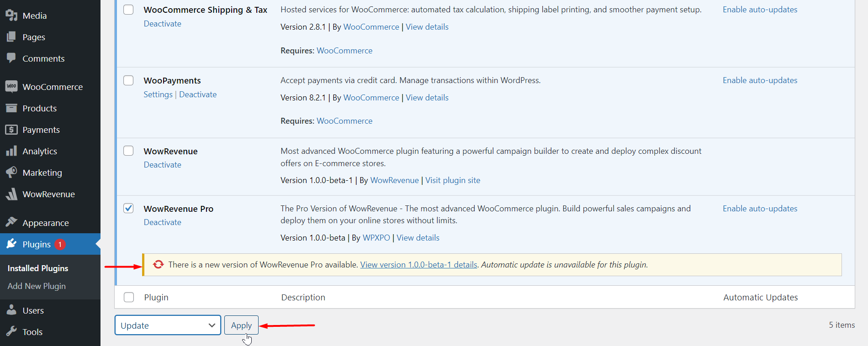Open WowRevenue sidebar menu item
Screen dimensions: 868x346
[x=49, y=194]
